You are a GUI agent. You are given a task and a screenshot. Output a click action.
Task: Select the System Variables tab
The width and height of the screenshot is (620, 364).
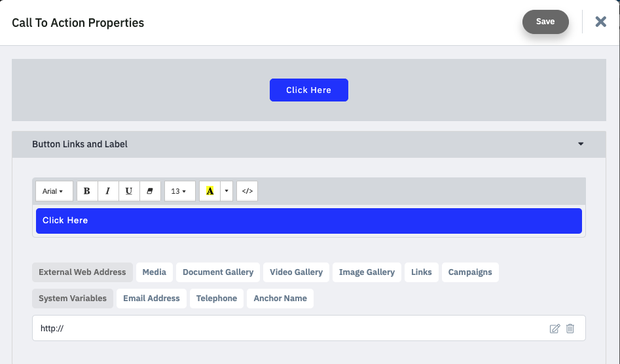click(x=73, y=299)
